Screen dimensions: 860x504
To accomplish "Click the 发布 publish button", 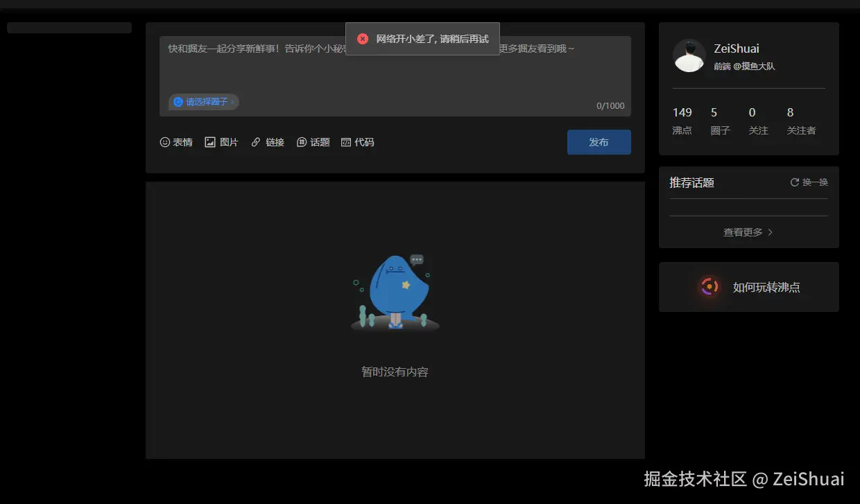I will (x=599, y=141).
